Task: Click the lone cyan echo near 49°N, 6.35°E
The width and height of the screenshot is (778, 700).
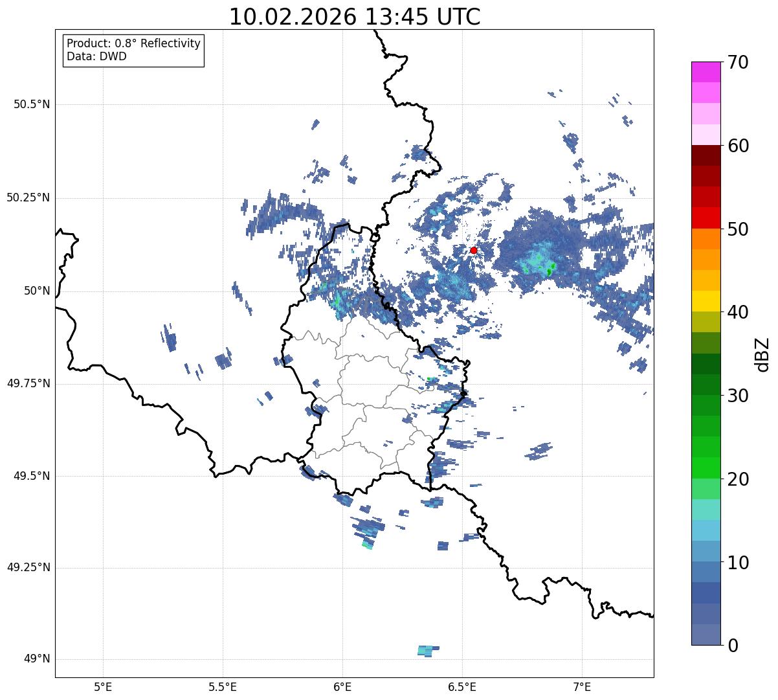Action: tap(427, 650)
